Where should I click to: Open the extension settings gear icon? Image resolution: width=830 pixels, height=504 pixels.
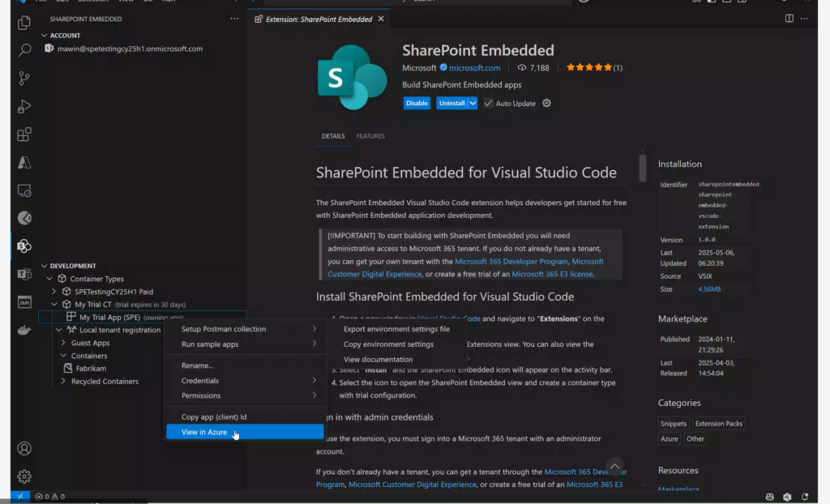tap(547, 103)
